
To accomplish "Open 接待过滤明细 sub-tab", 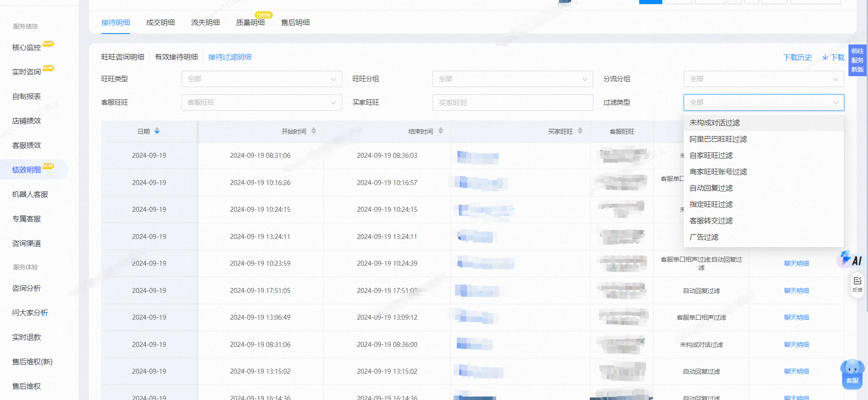I will click(230, 57).
